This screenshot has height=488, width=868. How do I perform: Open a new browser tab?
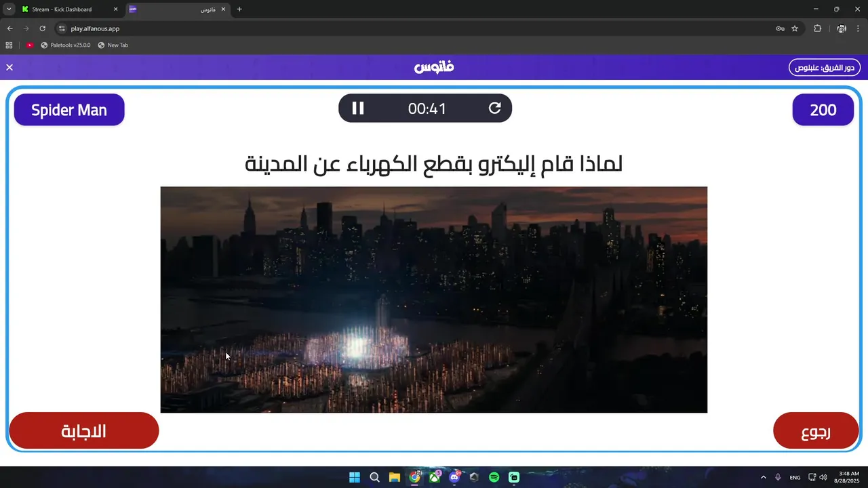coord(239,9)
